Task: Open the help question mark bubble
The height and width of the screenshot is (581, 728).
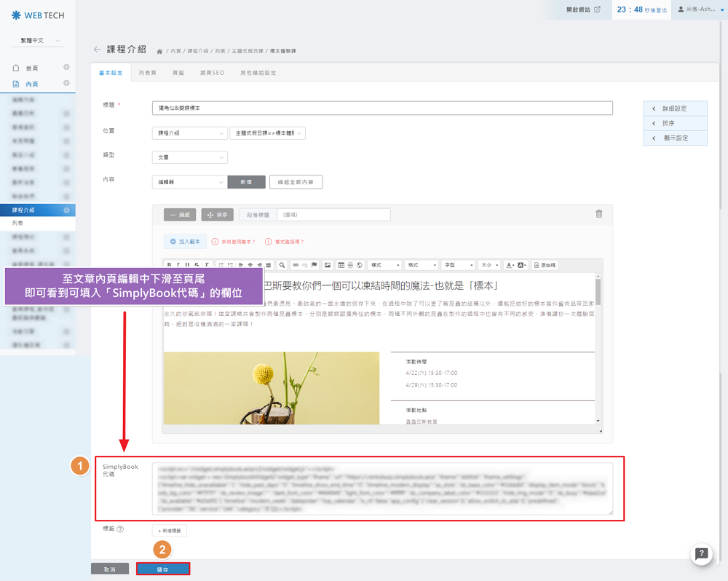Action: 701,554
